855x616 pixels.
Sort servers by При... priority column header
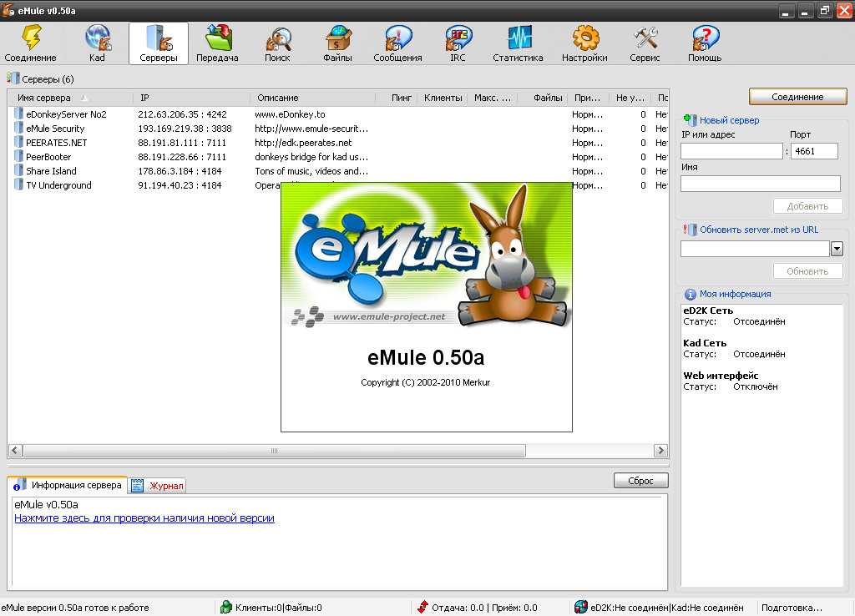click(x=588, y=98)
